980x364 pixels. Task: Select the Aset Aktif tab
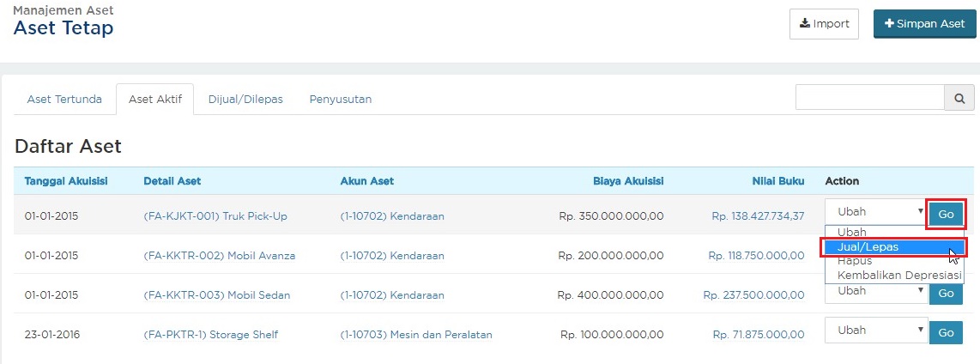tap(154, 100)
